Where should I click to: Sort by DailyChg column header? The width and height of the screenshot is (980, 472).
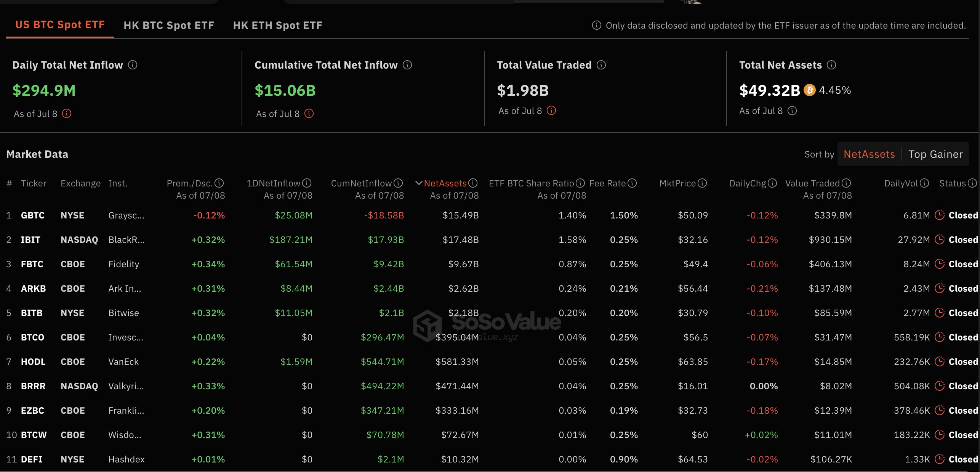[x=748, y=183]
